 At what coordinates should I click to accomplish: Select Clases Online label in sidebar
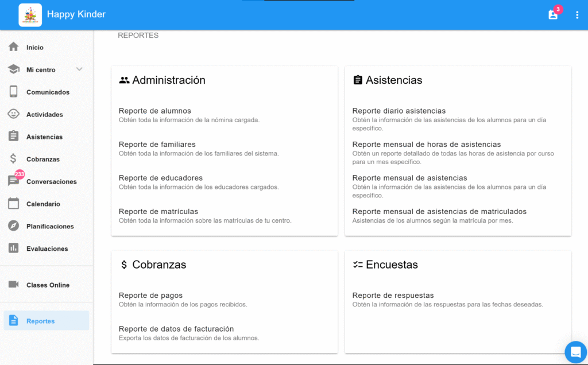coord(48,285)
